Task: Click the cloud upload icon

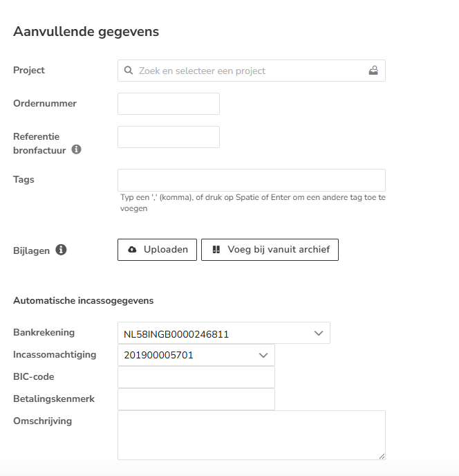Action: 133,250
